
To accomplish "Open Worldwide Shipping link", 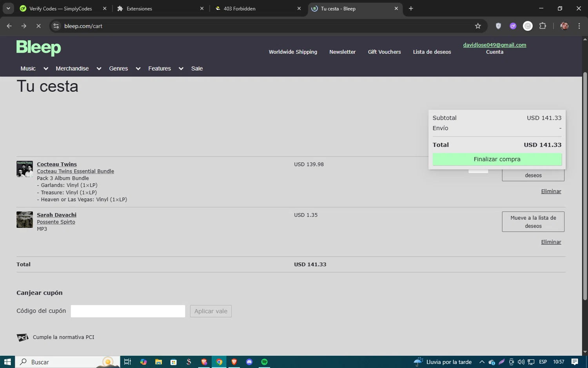I will [x=293, y=52].
